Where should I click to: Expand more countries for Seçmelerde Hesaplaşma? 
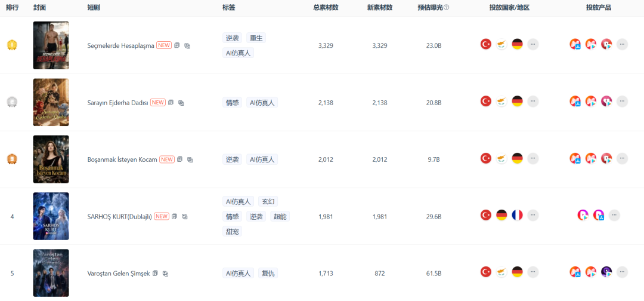click(x=533, y=44)
